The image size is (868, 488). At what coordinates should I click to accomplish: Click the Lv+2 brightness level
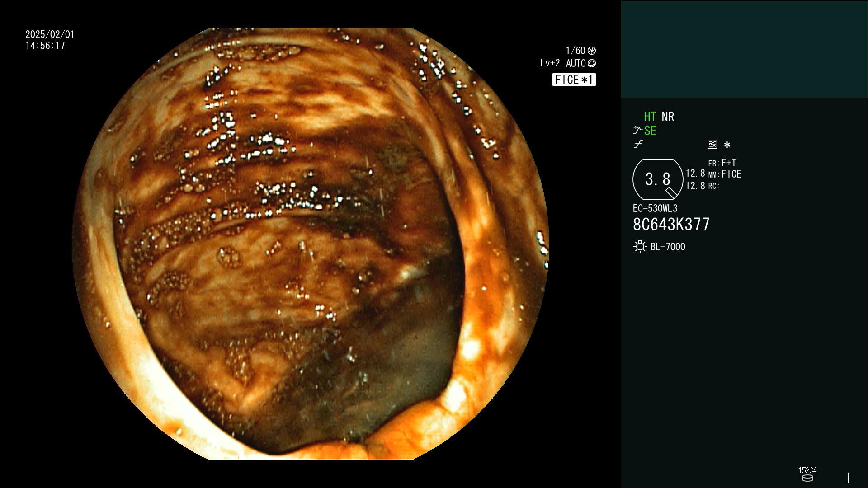(550, 63)
